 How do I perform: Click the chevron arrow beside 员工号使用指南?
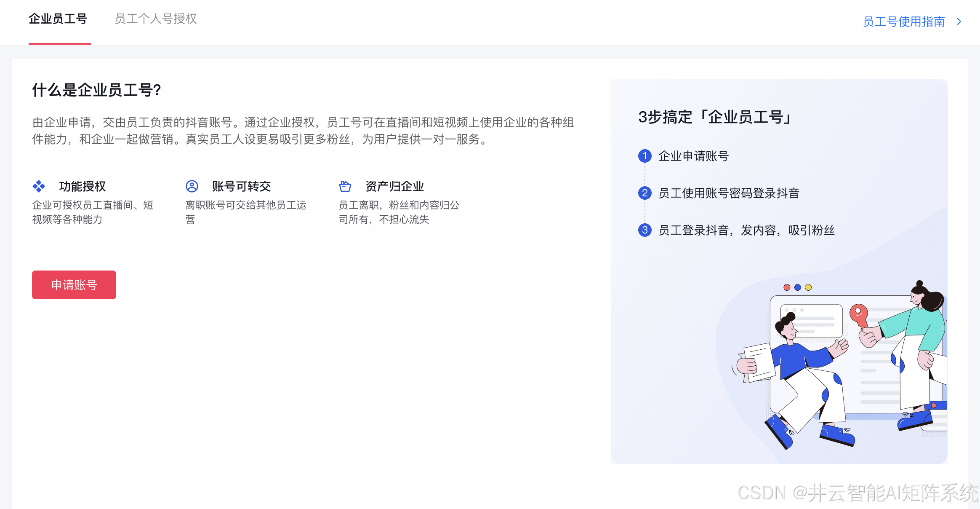click(959, 21)
